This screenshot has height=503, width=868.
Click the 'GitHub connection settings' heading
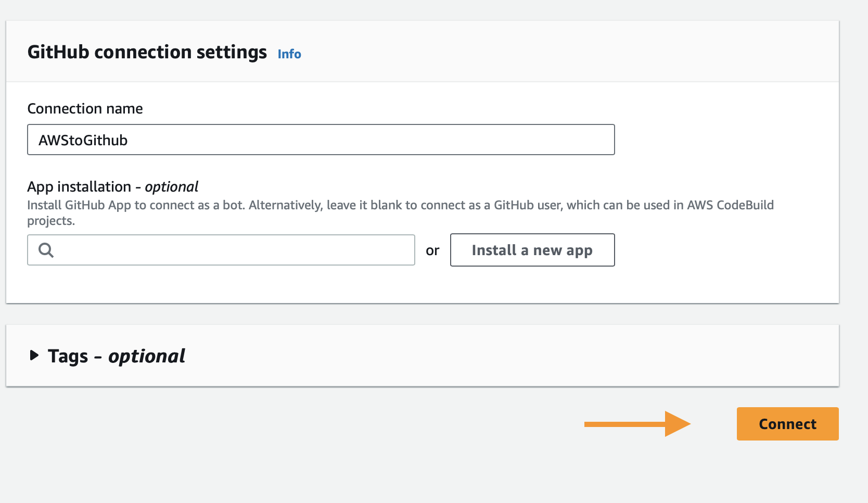click(147, 52)
